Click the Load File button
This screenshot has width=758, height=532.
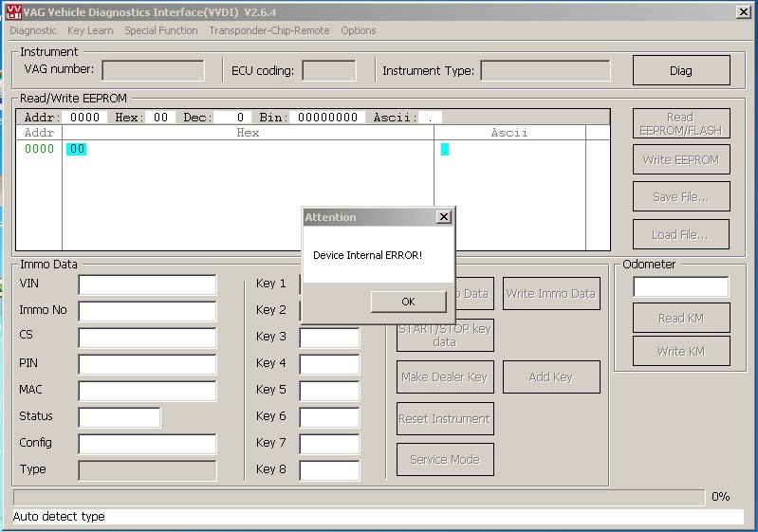681,235
